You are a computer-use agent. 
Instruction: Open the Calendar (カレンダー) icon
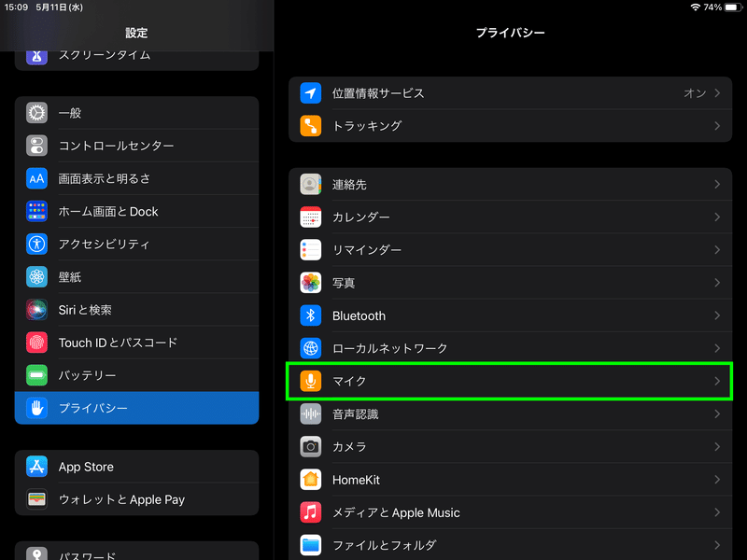coord(311,217)
